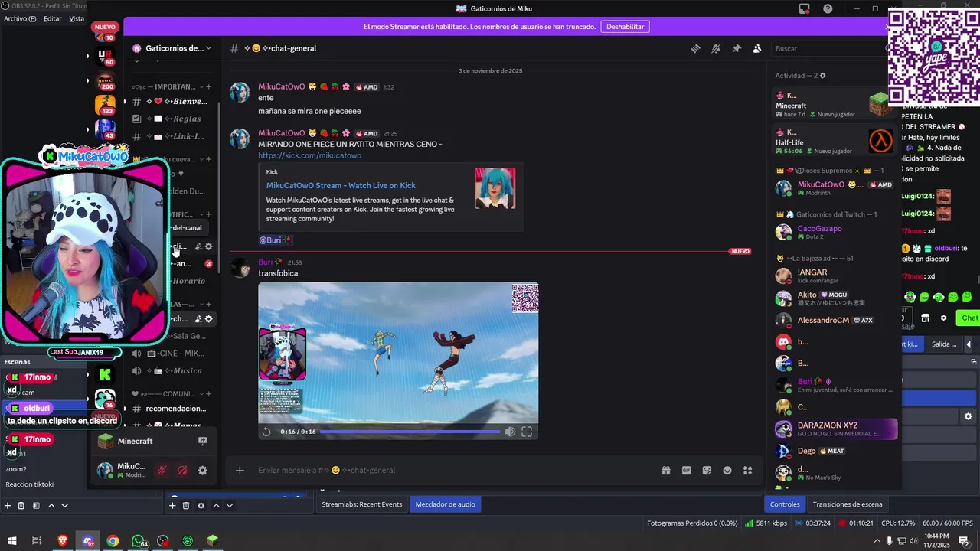The image size is (980, 551).
Task: Add channel to COMUNI... category
Action: click(208, 393)
